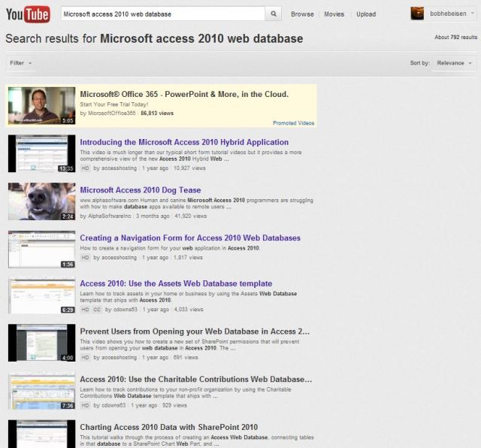
Task: Click the dog video thumbnail
Action: coord(42,201)
